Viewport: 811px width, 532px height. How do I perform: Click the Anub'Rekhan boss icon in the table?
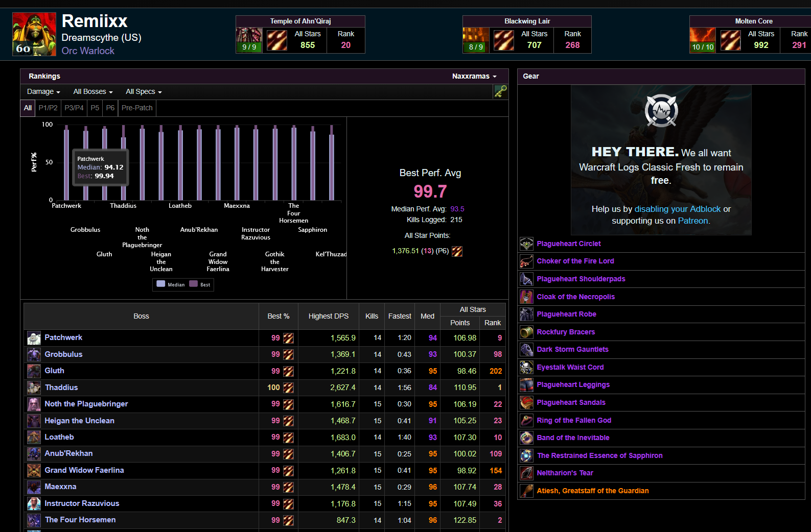pos(34,454)
